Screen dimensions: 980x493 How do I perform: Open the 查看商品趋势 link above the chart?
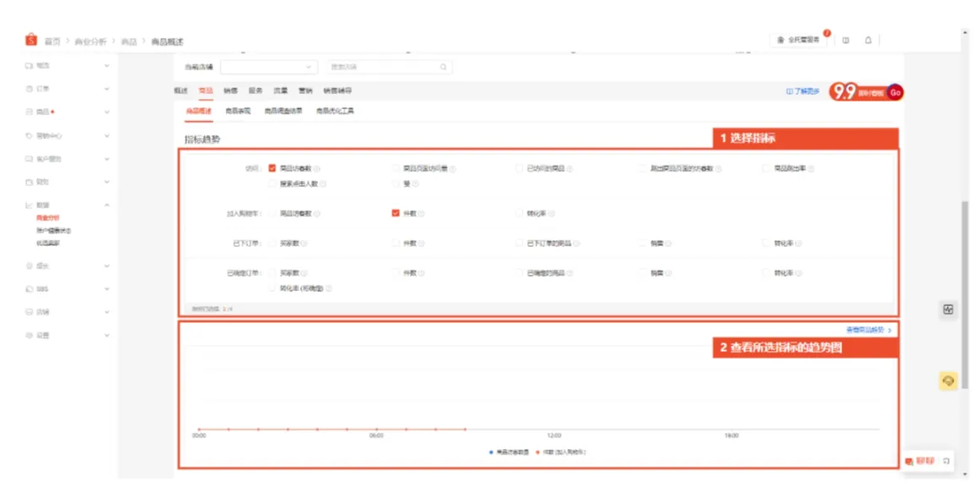(x=866, y=329)
